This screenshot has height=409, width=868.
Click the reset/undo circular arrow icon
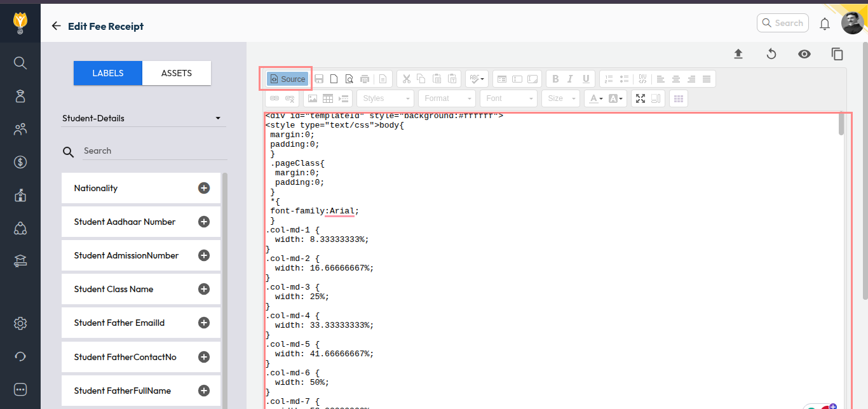click(x=771, y=54)
